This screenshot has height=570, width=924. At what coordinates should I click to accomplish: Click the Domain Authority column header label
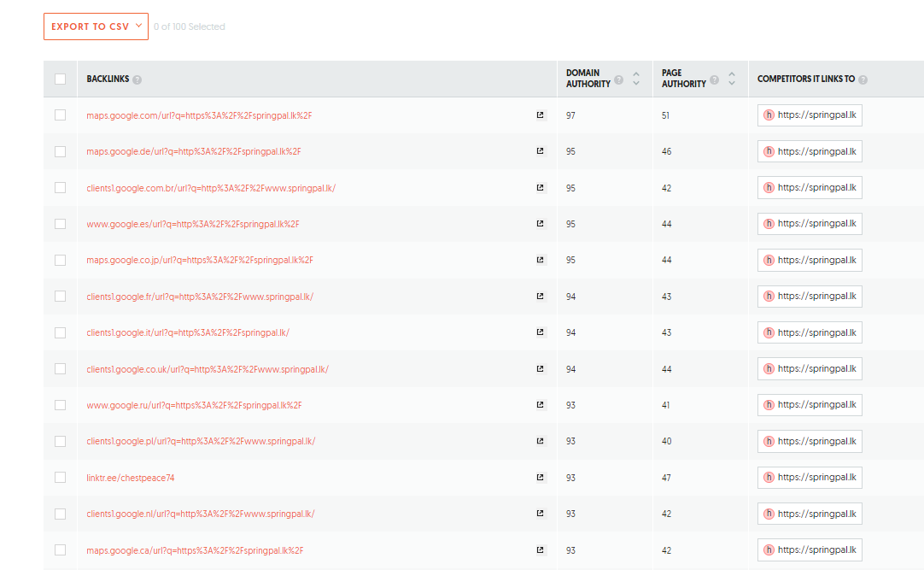[x=588, y=79]
